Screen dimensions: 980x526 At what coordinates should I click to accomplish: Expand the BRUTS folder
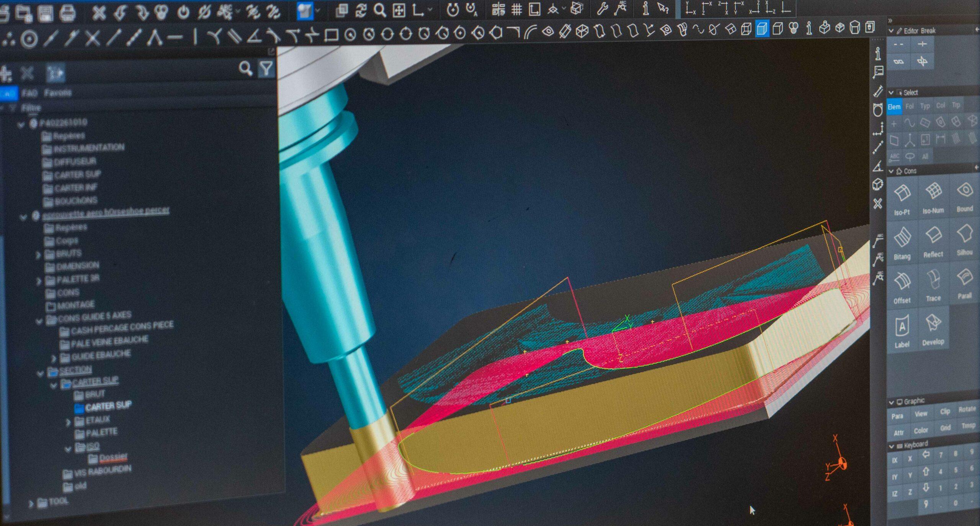tap(38, 255)
